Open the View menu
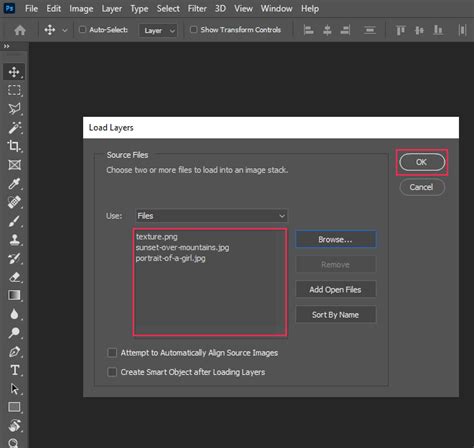474x448 pixels. pyautogui.click(x=243, y=9)
